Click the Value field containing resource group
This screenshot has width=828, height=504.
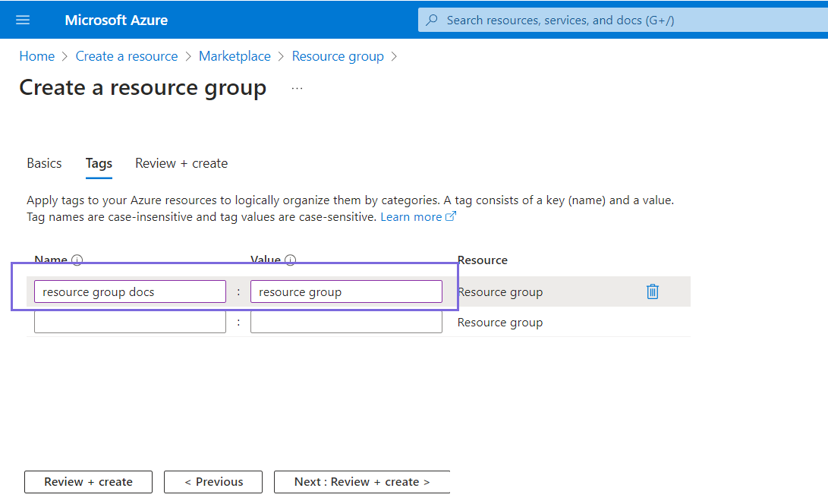click(346, 292)
